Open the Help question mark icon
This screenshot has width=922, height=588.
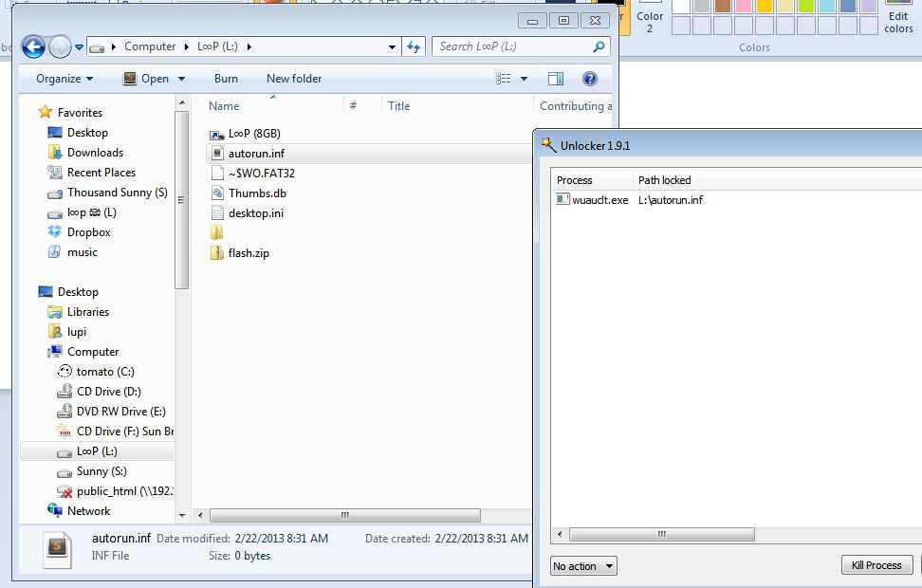[589, 79]
